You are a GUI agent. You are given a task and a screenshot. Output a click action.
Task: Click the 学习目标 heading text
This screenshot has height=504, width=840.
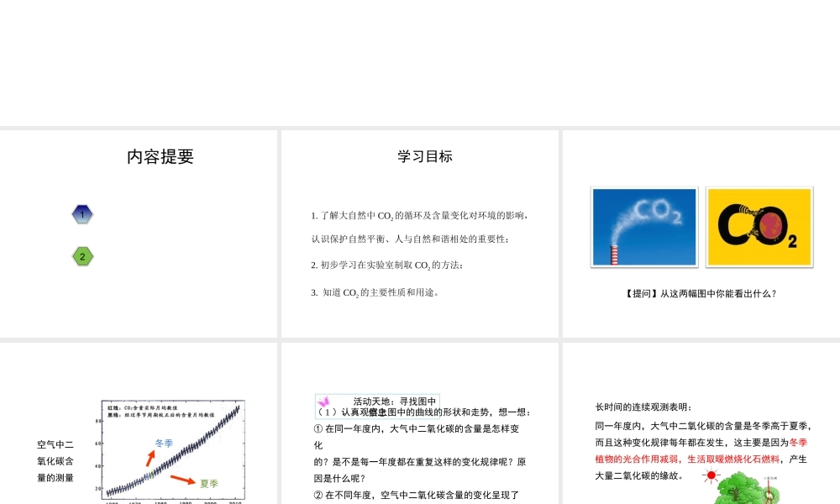click(425, 156)
